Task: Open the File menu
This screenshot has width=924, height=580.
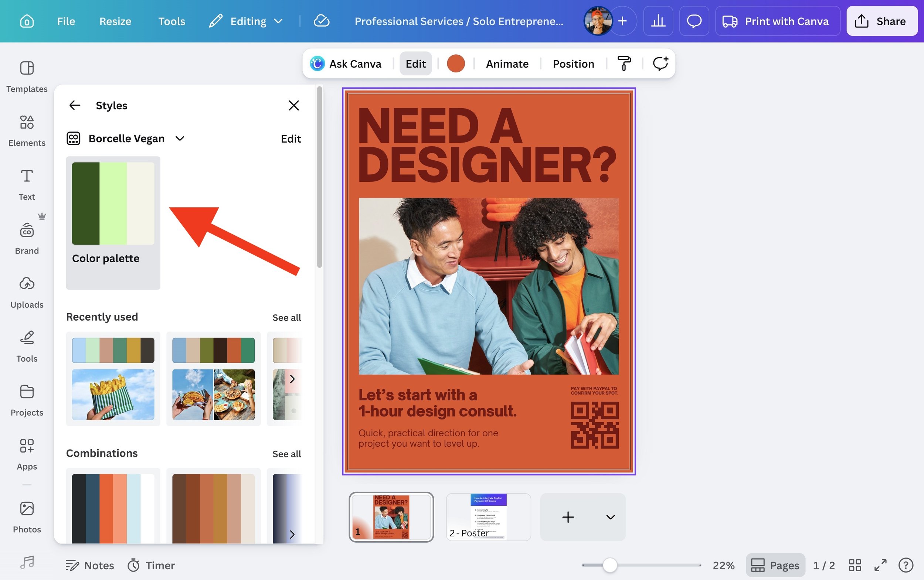Action: coord(66,21)
